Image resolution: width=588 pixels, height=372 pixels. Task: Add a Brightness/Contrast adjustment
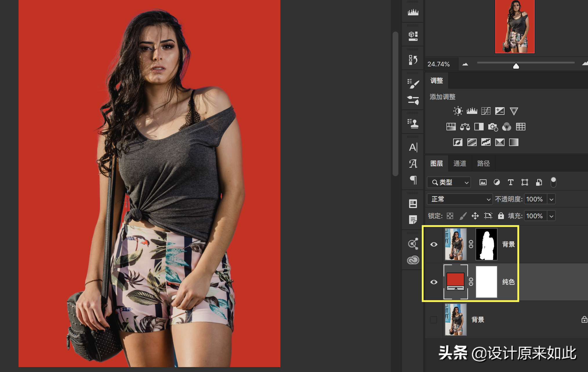[458, 111]
